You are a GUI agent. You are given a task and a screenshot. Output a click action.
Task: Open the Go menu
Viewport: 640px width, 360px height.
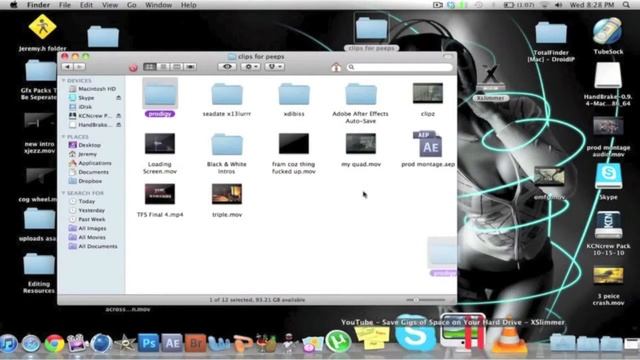click(x=131, y=5)
